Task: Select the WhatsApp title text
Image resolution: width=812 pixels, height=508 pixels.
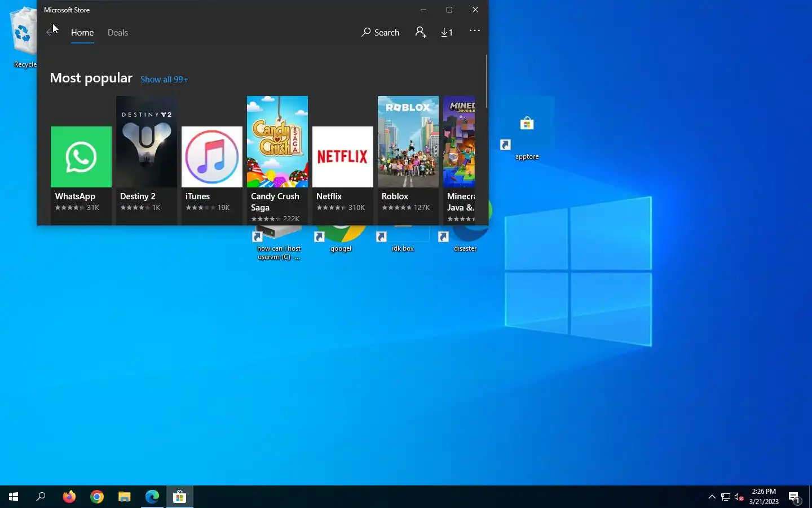Action: point(75,196)
